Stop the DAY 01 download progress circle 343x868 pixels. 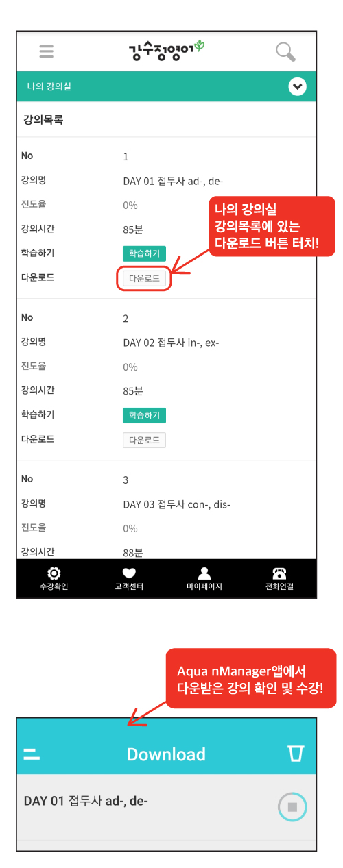pyautogui.click(x=292, y=806)
